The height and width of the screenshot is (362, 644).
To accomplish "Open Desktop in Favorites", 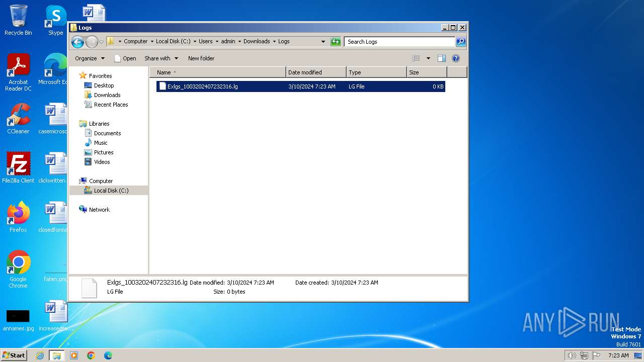I will [x=104, y=85].
